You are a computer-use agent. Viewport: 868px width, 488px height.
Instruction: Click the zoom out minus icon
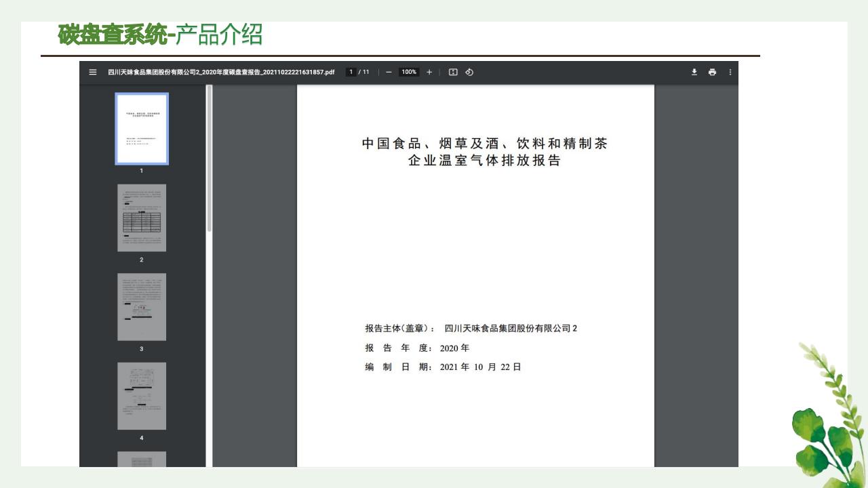[x=389, y=72]
